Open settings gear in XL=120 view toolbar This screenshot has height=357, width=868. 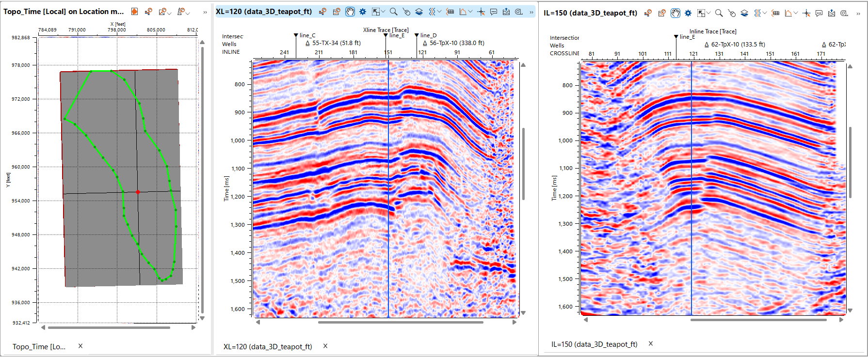coord(363,12)
